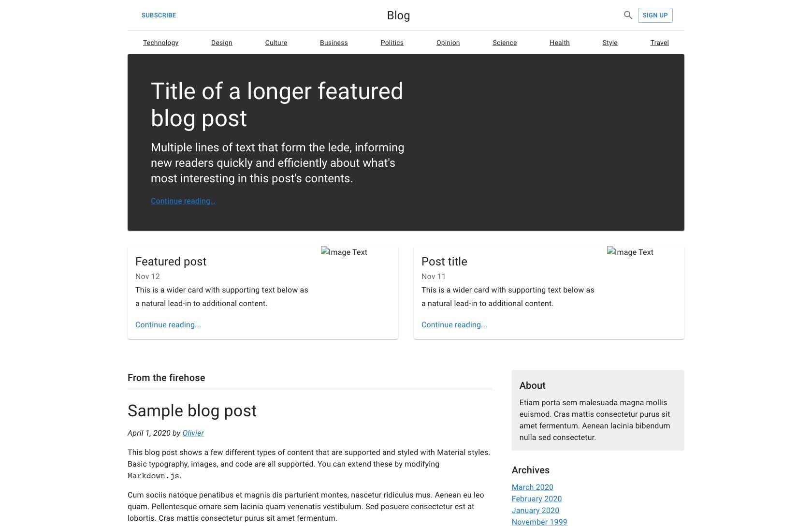The height and width of the screenshot is (528, 812).
Task: Open the March 2020 archive
Action: click(x=532, y=487)
